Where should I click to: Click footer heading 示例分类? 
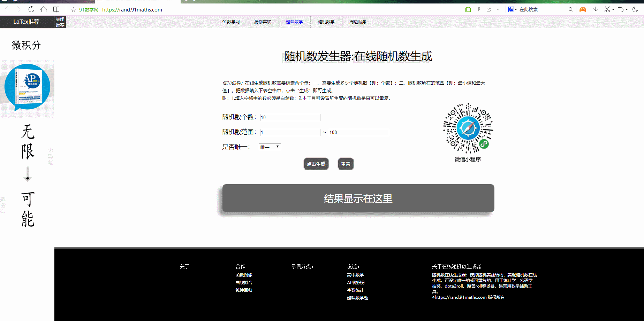pos(302,266)
